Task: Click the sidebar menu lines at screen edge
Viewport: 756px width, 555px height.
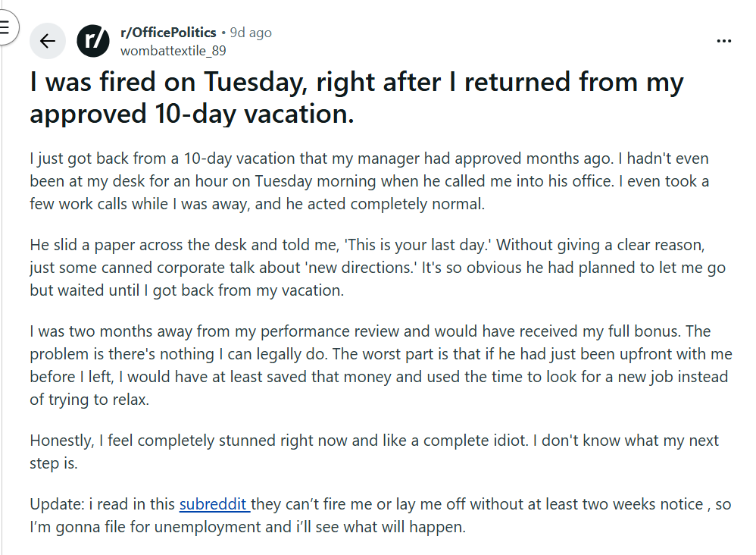Action: (6, 27)
